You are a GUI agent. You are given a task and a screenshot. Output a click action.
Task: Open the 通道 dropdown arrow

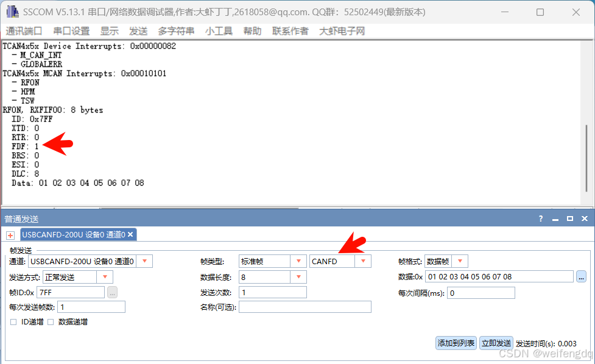(144, 261)
